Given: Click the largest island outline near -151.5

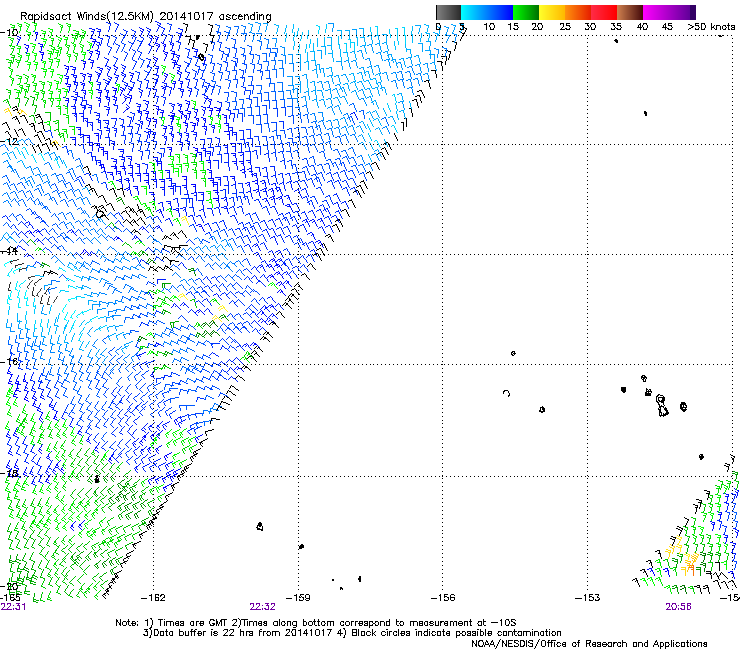Looking at the screenshot, I should point(662,406).
